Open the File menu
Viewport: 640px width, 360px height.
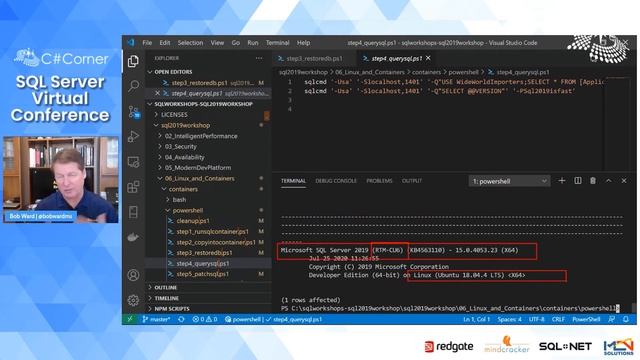(147, 43)
